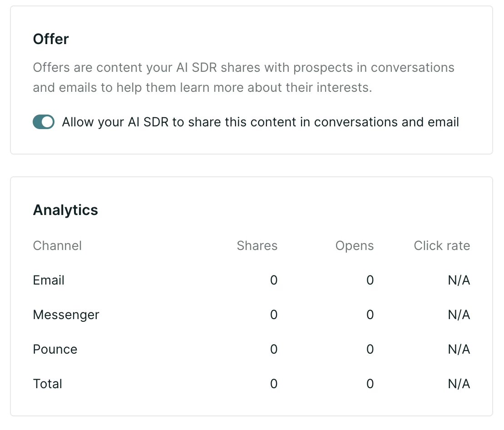This screenshot has height=430, width=504.
Task: Click the Messenger channel row label
Action: [x=66, y=315]
